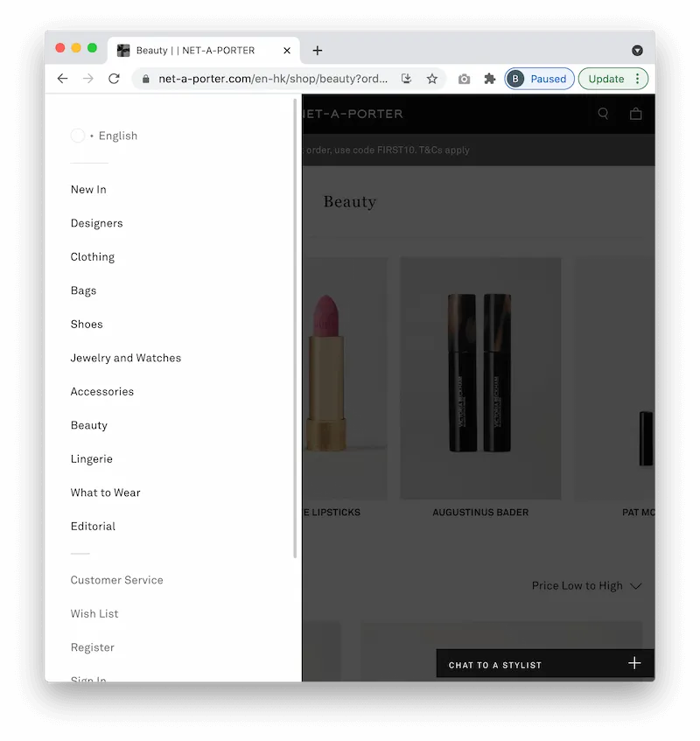Screen dimensions: 700x741
Task: Click the address bar URL field
Action: pyautogui.click(x=273, y=79)
